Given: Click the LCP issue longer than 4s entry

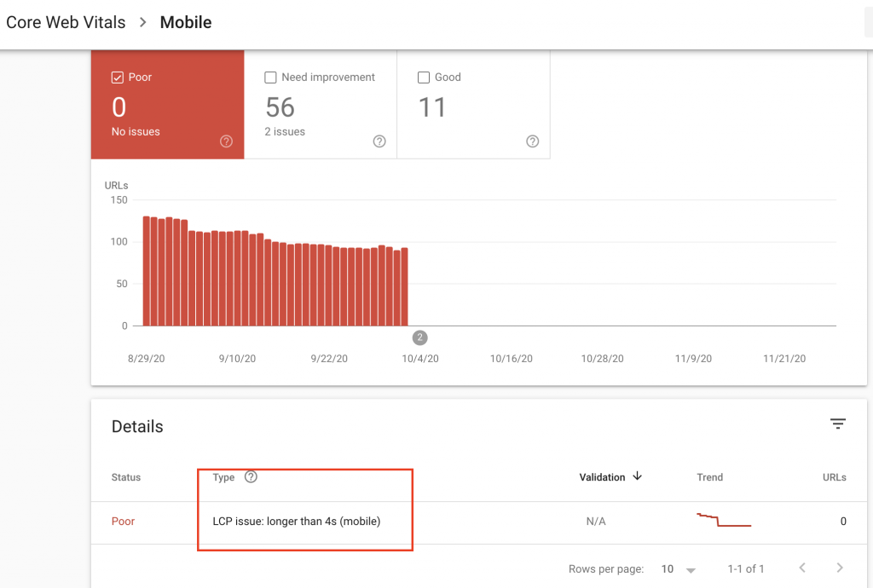Looking at the screenshot, I should tap(296, 521).
